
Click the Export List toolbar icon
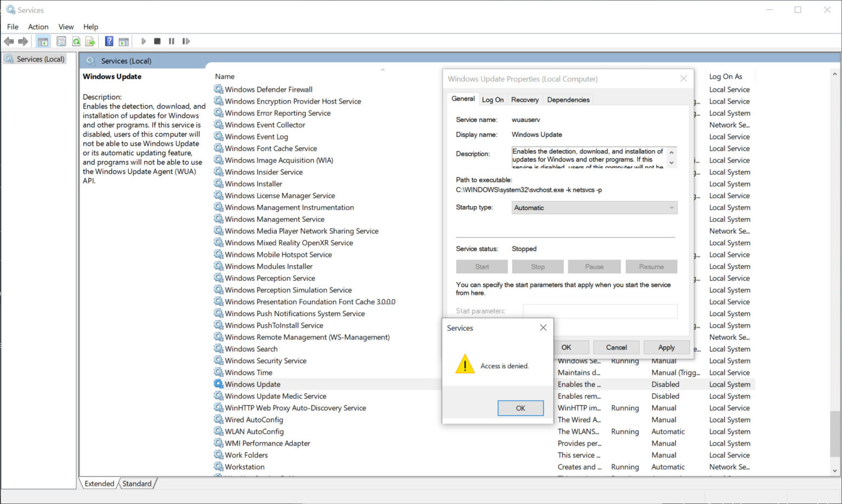click(89, 41)
